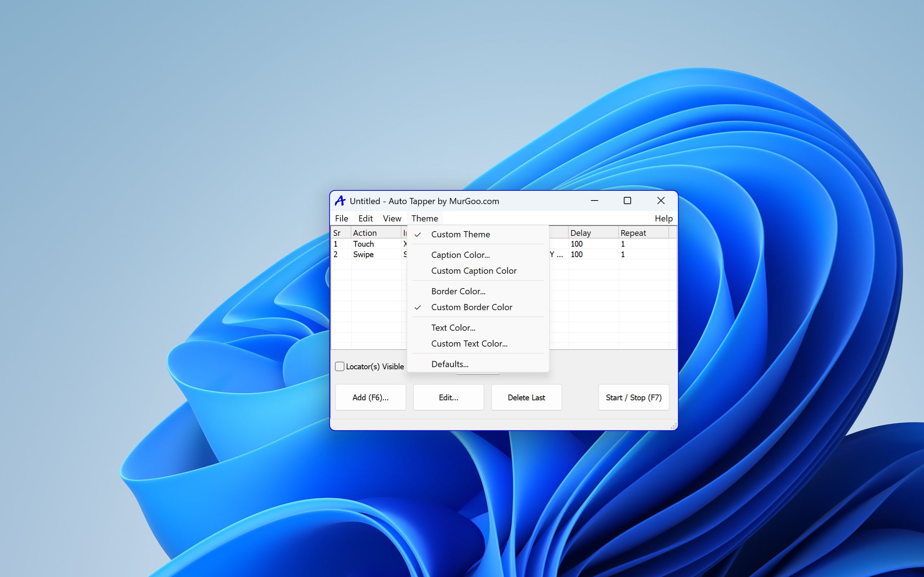Screen dimensions: 924x577
Task: Open the Help menu
Action: point(664,218)
